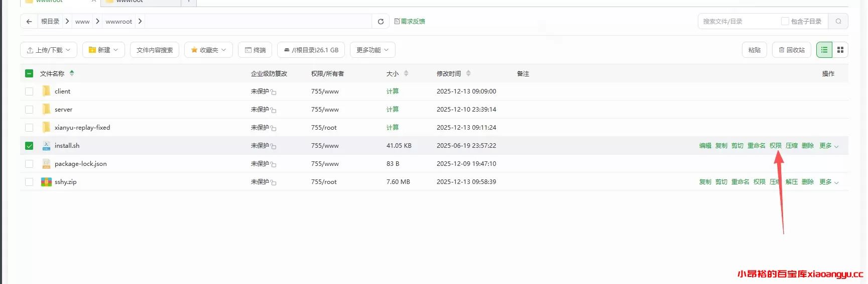Click the path address bar field
This screenshot has width=868, height=284.
tap(259, 21)
